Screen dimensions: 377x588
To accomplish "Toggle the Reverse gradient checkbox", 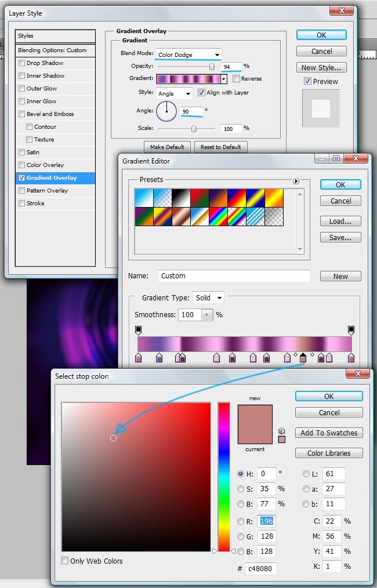I will point(236,79).
